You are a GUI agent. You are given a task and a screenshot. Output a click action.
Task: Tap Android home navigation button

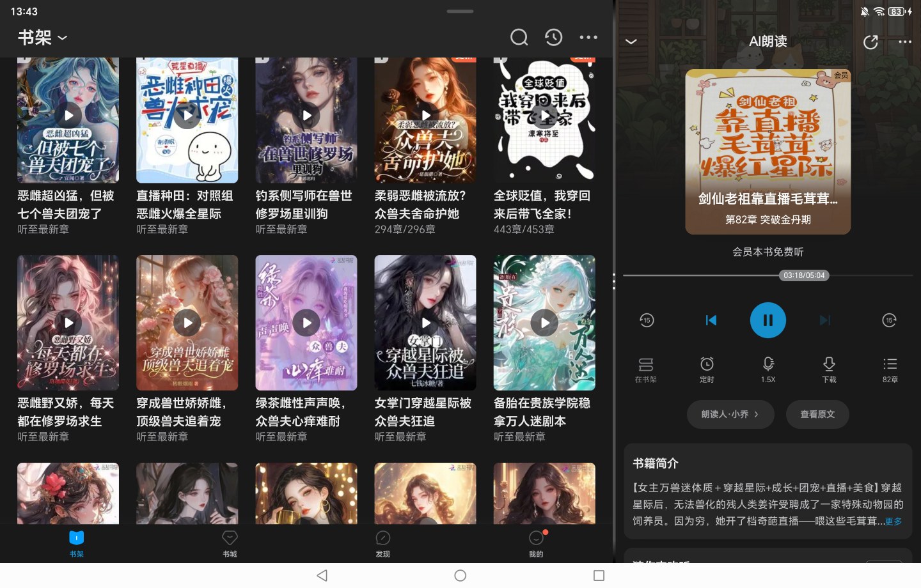(460, 576)
